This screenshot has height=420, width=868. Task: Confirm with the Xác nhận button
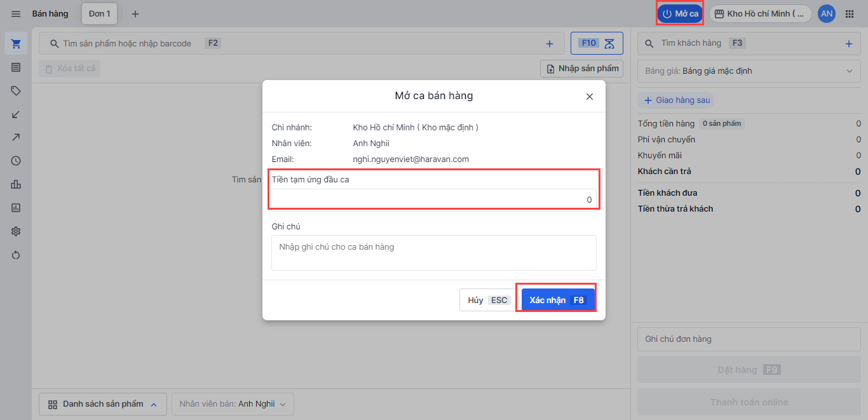click(557, 300)
